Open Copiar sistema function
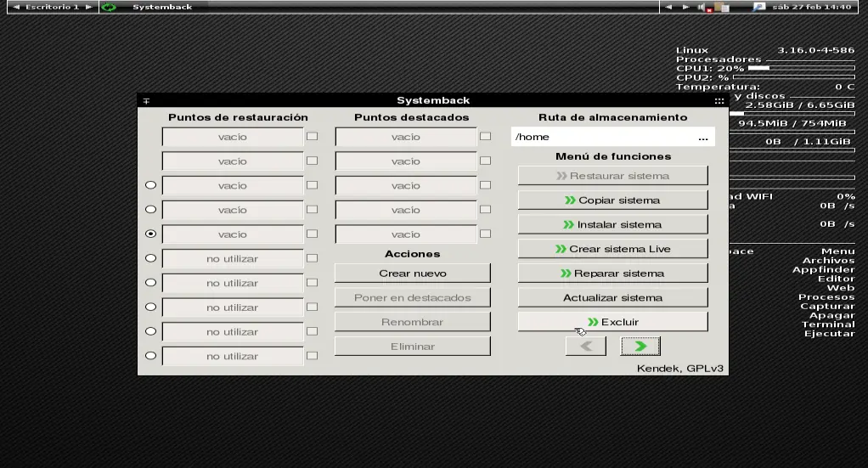868x468 pixels. point(613,200)
